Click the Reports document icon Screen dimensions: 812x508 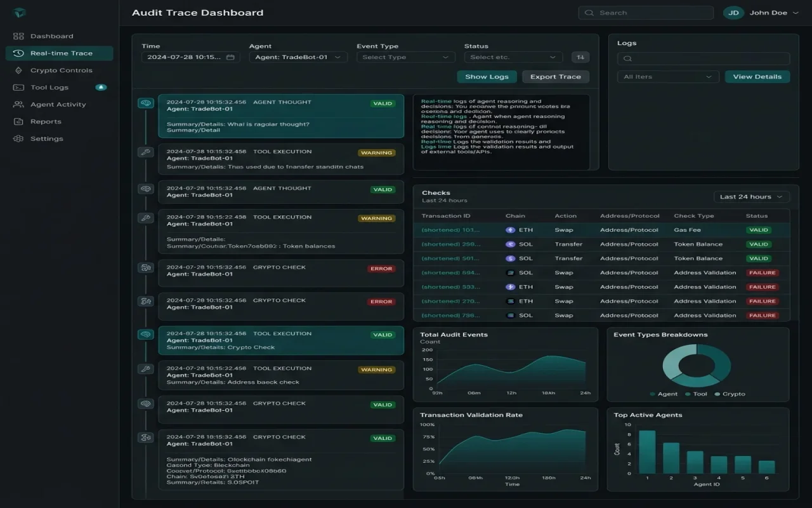18,122
